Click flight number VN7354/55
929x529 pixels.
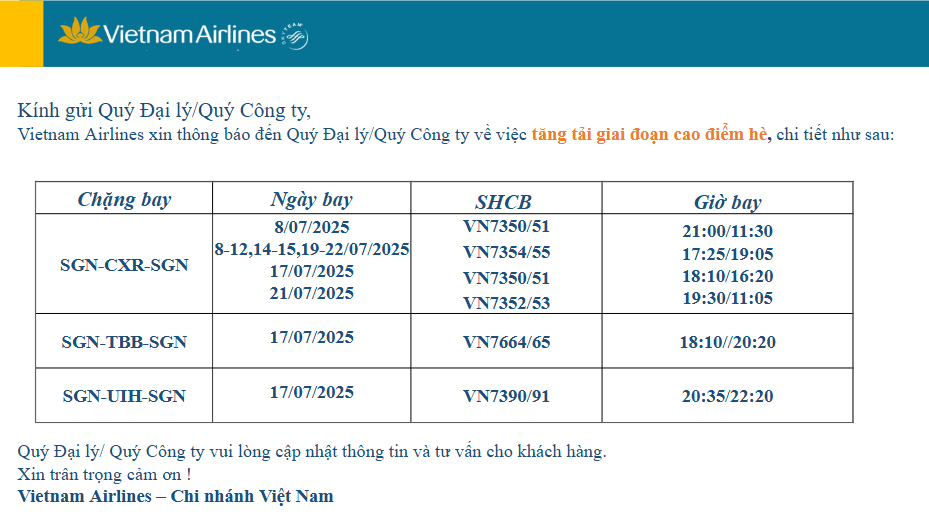(507, 252)
